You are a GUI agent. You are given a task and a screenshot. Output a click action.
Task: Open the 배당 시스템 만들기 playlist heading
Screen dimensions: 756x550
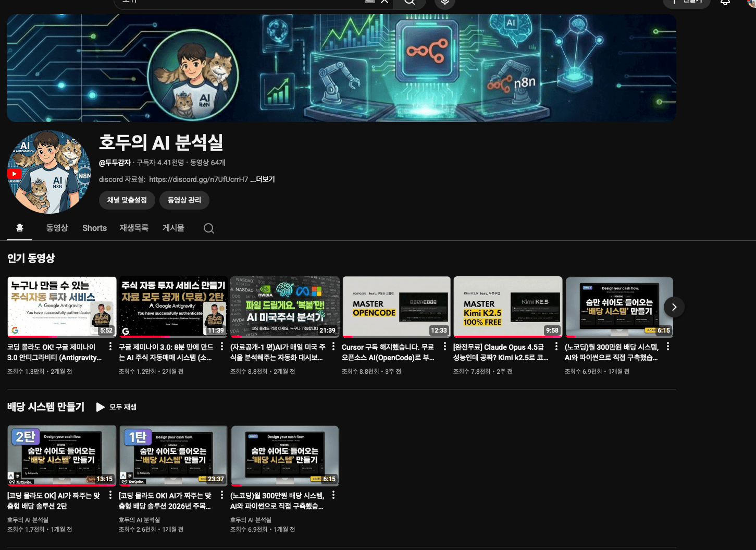46,407
